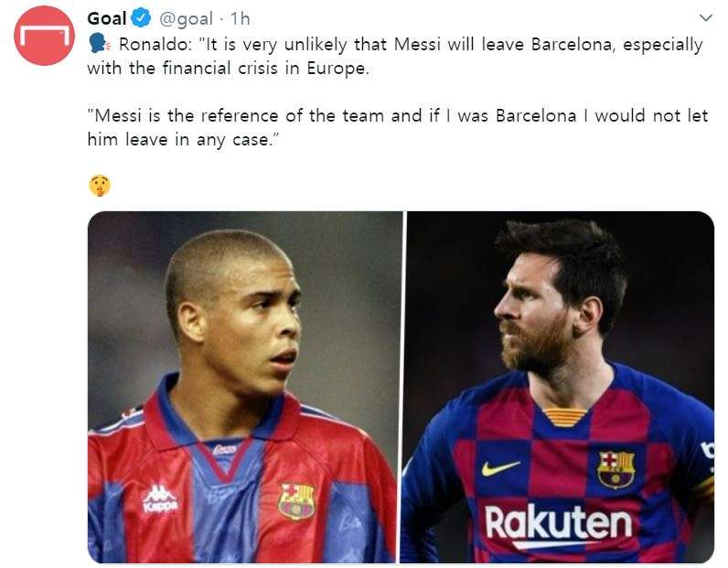Click the blue verified badge
Screen dimensions: 728x568
141,17
